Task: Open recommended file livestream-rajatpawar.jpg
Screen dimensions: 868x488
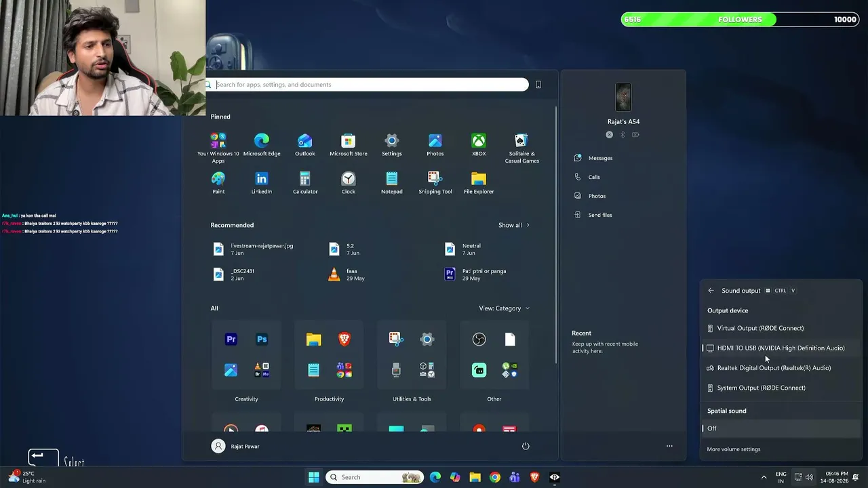Action: [x=254, y=249]
